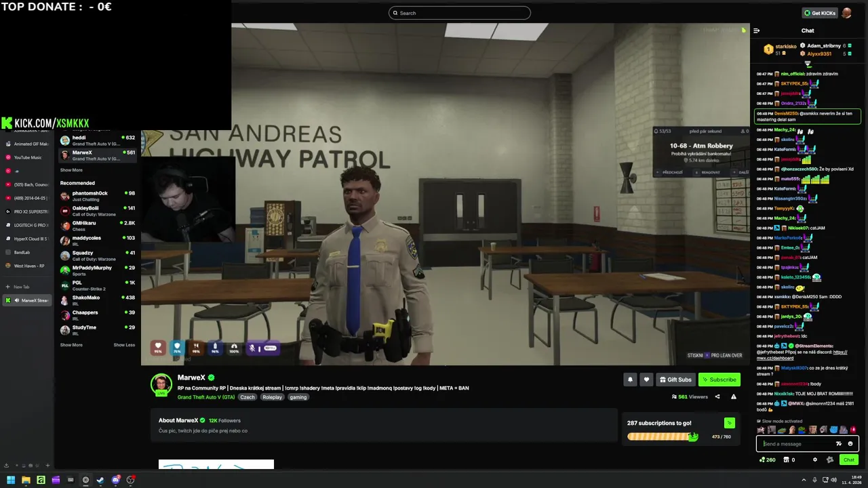Expand the chat leaderboard with the chevron under Adam_stribrny
Viewport: 868px width, 488px height.
pyautogui.click(x=808, y=64)
